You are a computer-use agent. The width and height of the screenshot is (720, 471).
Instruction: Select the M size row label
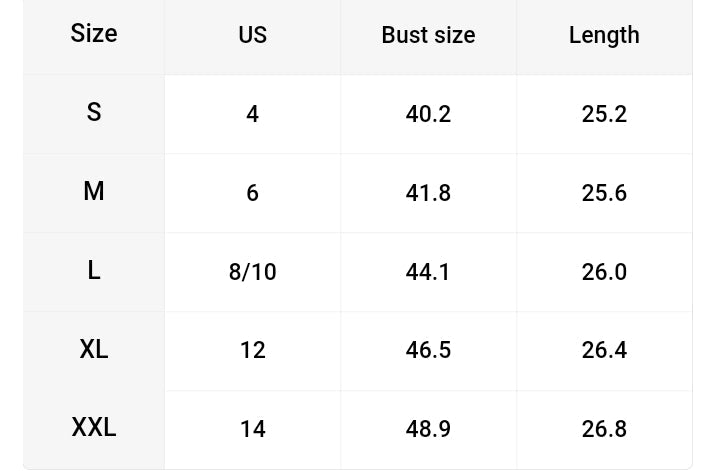pyautogui.click(x=94, y=192)
